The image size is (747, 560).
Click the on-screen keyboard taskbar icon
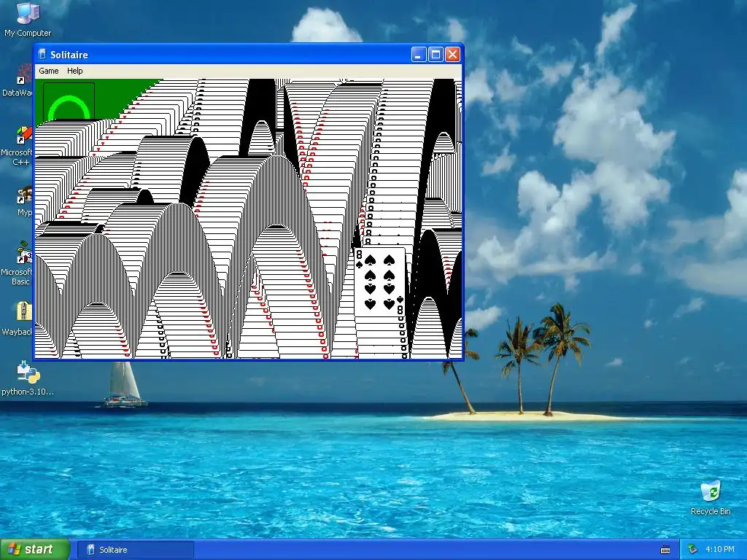click(665, 550)
